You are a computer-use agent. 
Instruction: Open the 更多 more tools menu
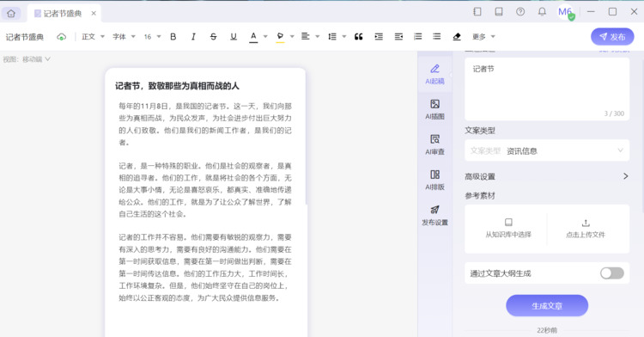click(483, 37)
